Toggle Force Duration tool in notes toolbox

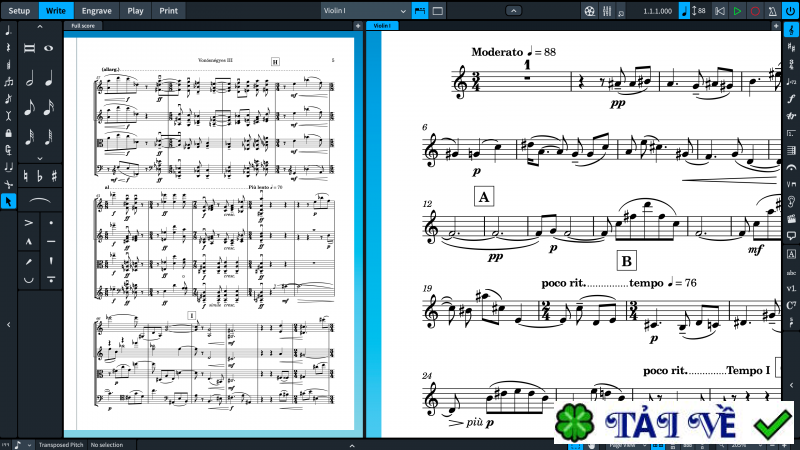pyautogui.click(x=8, y=150)
